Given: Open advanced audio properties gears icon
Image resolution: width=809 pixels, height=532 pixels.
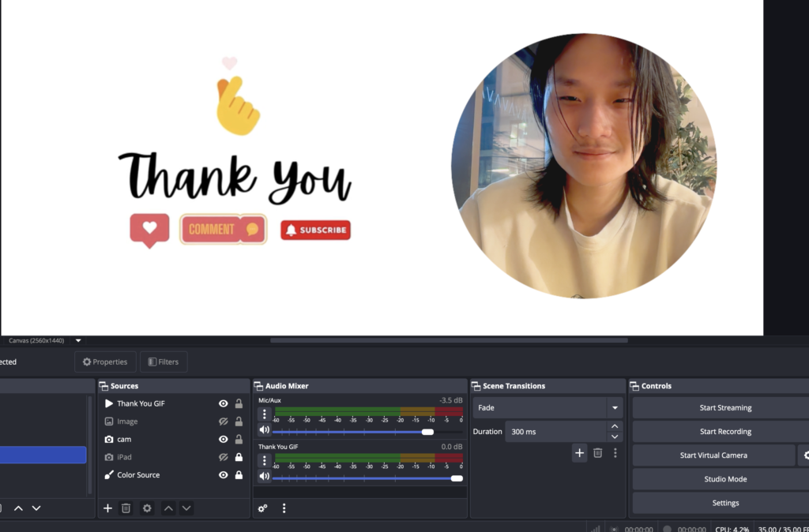Looking at the screenshot, I should point(262,508).
